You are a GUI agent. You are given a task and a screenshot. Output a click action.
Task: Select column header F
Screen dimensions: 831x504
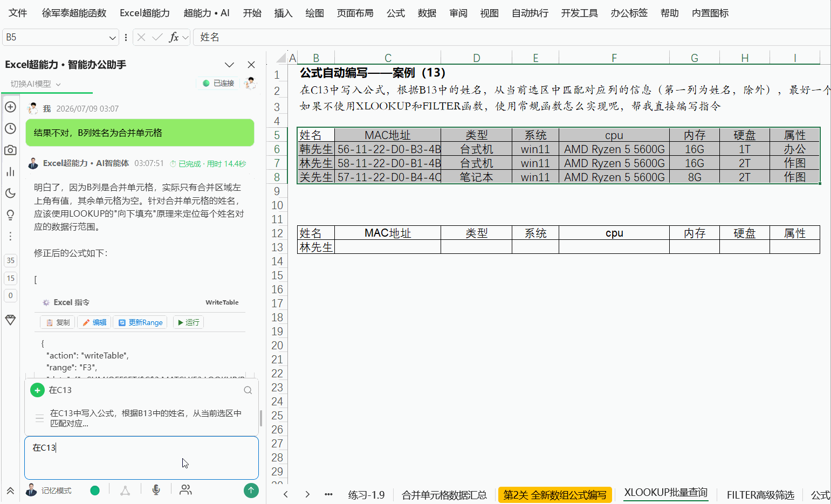click(x=614, y=58)
